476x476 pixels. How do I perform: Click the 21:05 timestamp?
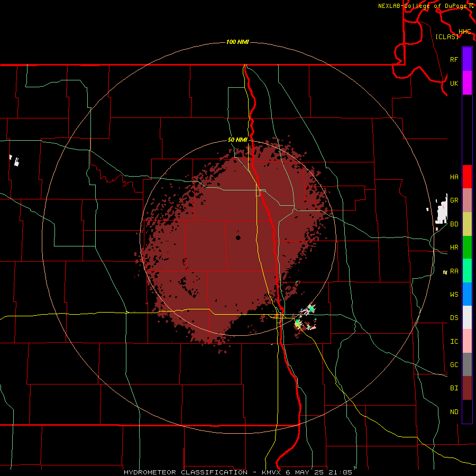click(x=340, y=472)
